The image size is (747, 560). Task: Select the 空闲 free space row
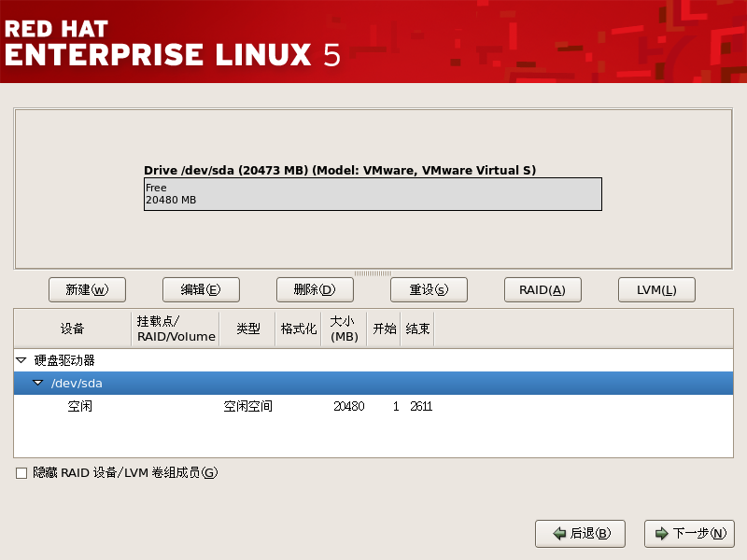(x=80, y=407)
